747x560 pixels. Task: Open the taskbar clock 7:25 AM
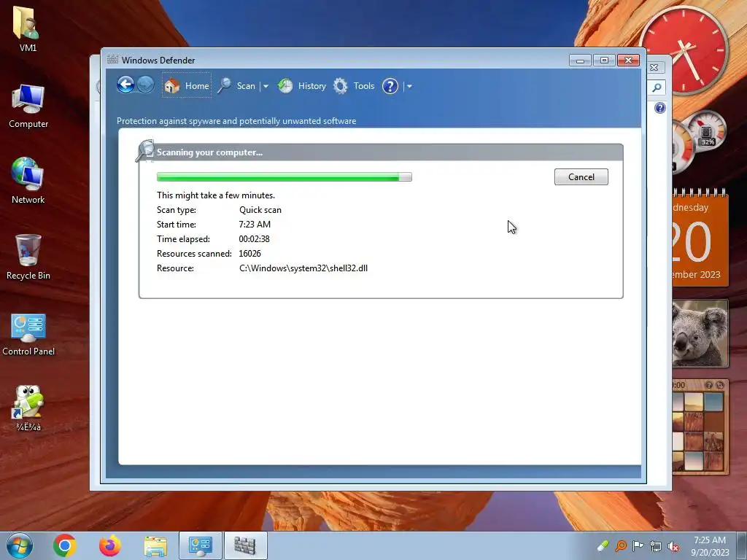pyautogui.click(x=710, y=545)
